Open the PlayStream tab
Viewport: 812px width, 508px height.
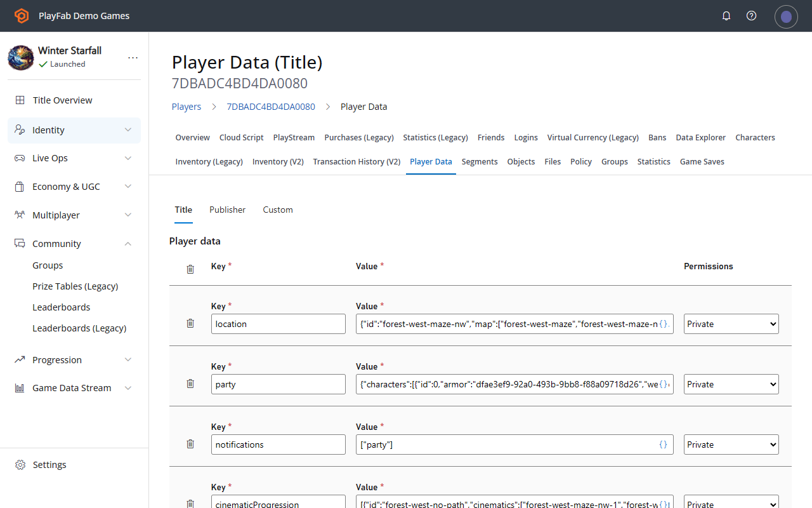coord(294,138)
